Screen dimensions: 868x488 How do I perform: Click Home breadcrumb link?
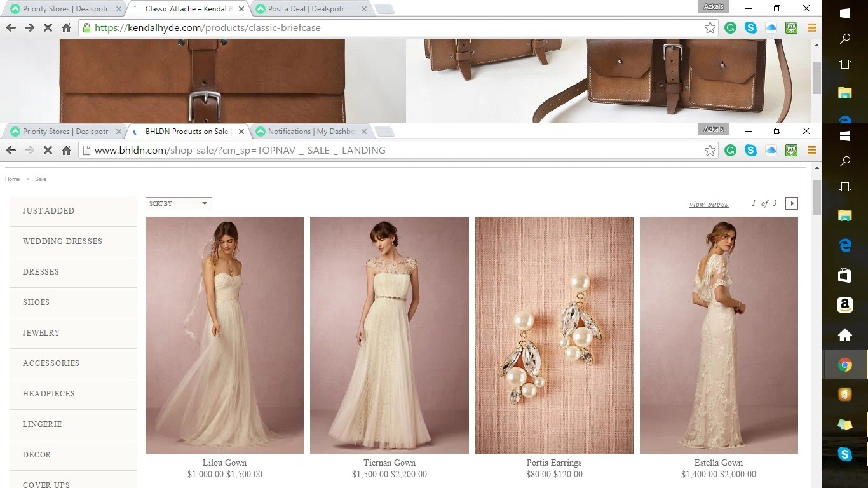[12, 179]
